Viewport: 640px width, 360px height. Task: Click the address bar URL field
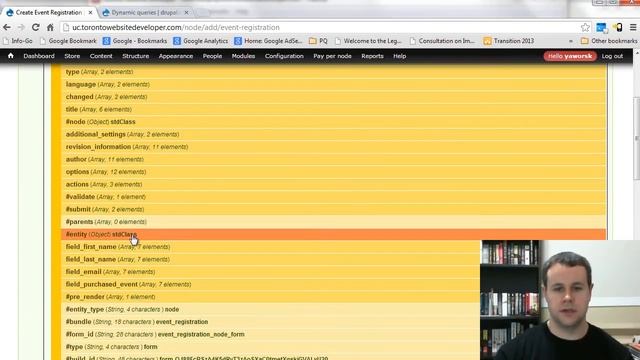tap(320, 27)
